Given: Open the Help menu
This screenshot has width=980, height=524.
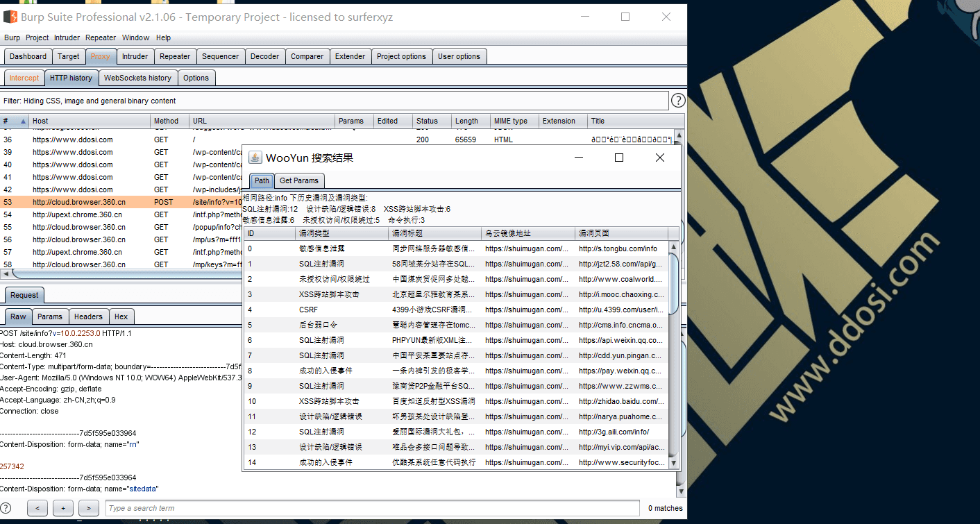Looking at the screenshot, I should pos(164,37).
